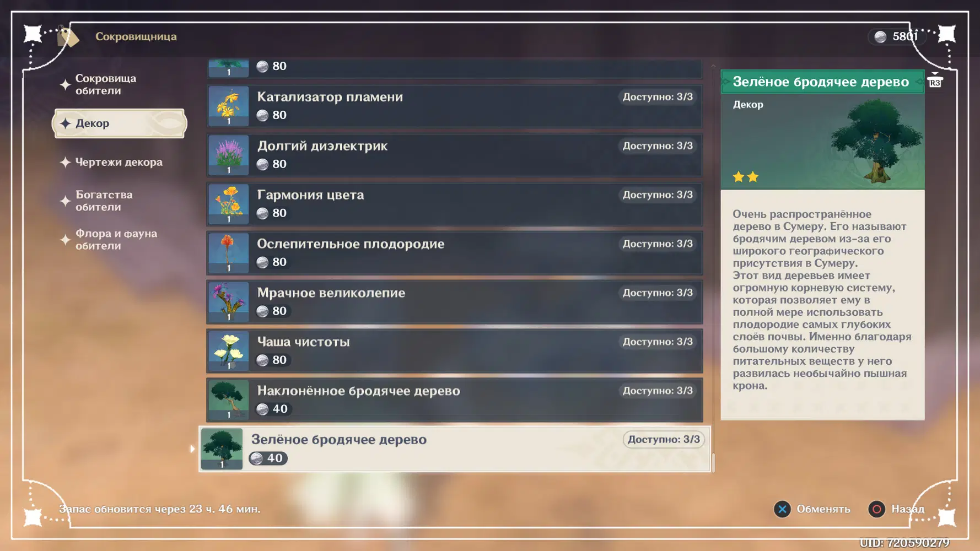Click the treasure shop tag icon in header

point(67,37)
